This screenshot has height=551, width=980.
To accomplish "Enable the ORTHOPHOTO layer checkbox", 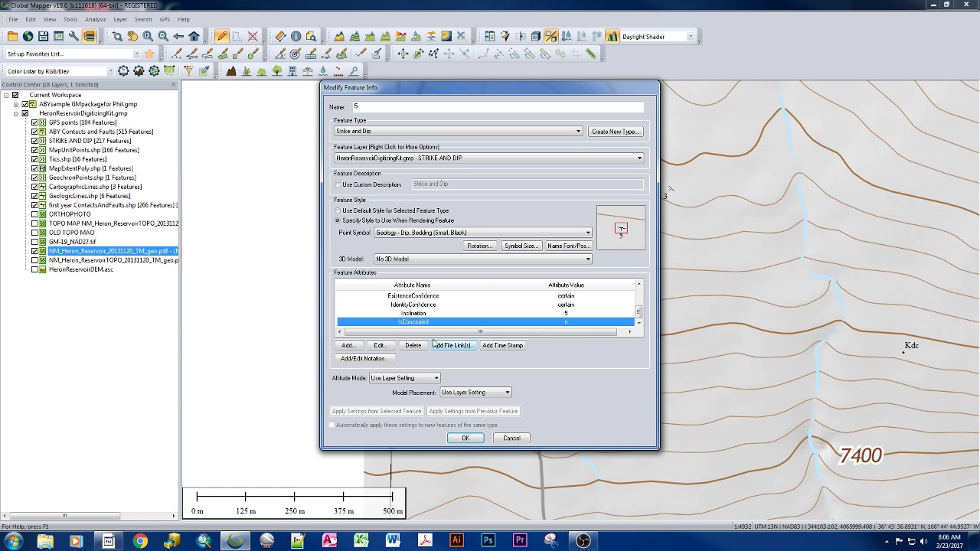I will click(x=34, y=214).
